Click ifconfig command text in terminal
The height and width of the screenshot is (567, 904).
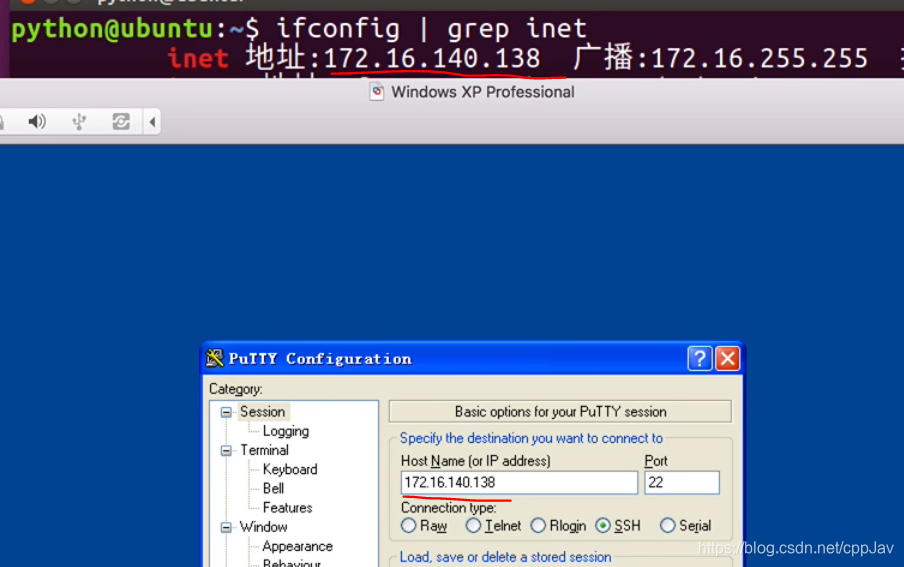tap(338, 28)
